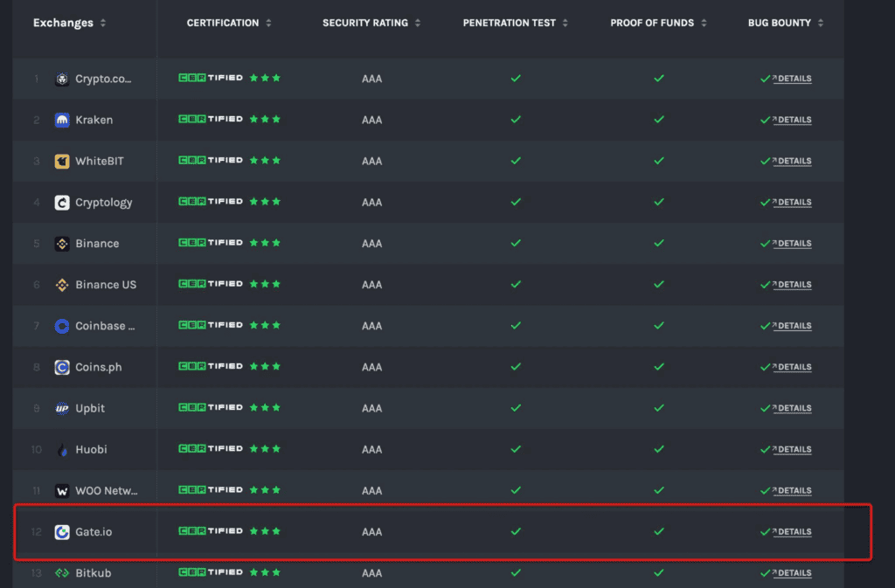Image resolution: width=895 pixels, height=588 pixels.
Task: Click the Huobi flame logo icon
Action: tap(62, 449)
